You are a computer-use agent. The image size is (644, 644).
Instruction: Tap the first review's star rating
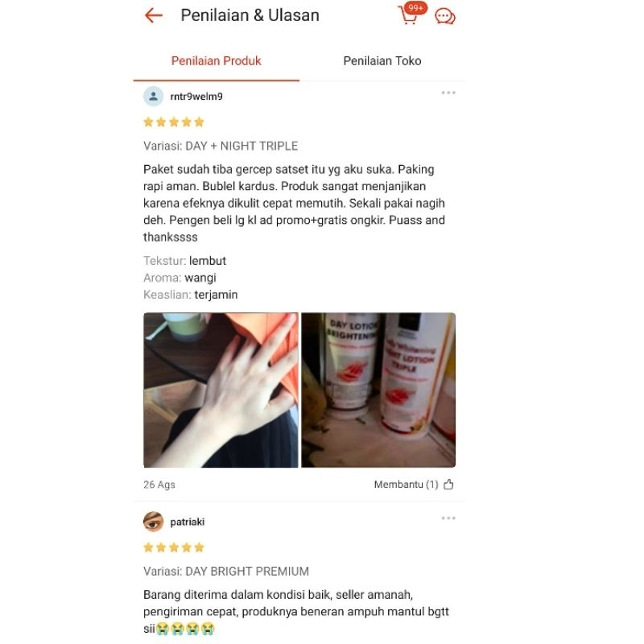pyautogui.click(x=174, y=122)
